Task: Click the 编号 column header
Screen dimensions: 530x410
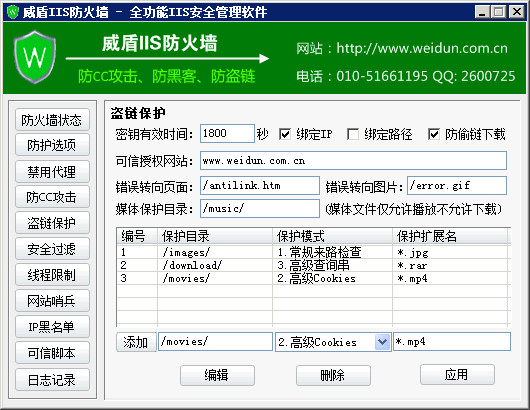Action: click(x=137, y=236)
